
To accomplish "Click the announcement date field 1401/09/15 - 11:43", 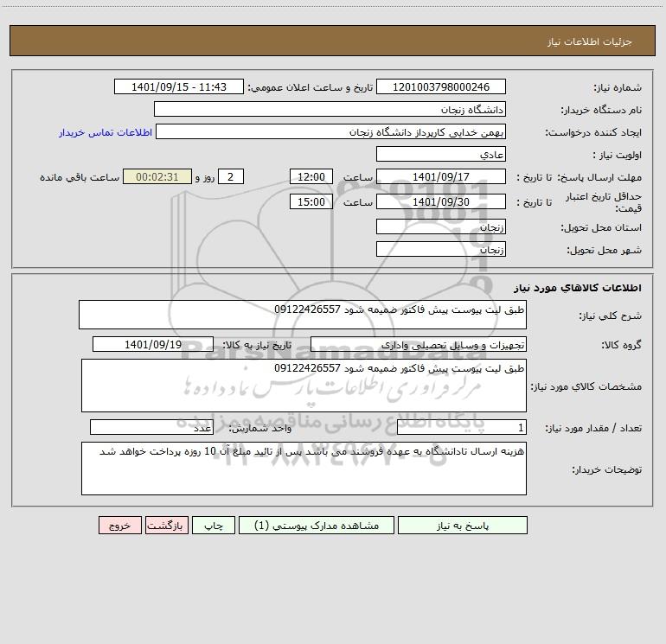I will [x=179, y=86].
